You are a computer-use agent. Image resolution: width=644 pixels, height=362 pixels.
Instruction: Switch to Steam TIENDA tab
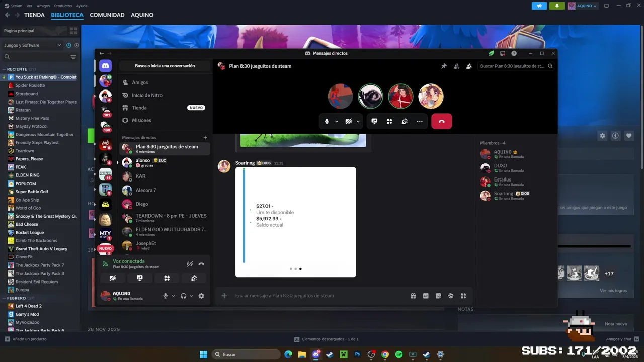point(34,15)
